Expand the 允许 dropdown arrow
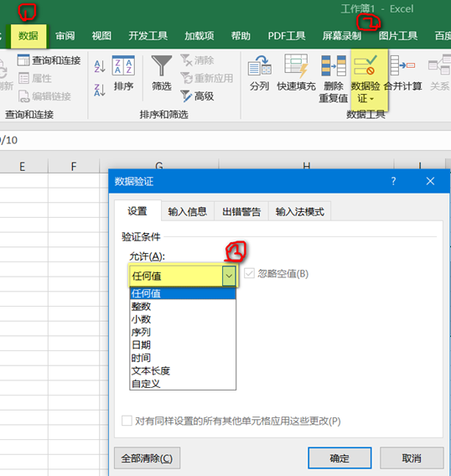The height and width of the screenshot is (476, 451). [x=229, y=276]
